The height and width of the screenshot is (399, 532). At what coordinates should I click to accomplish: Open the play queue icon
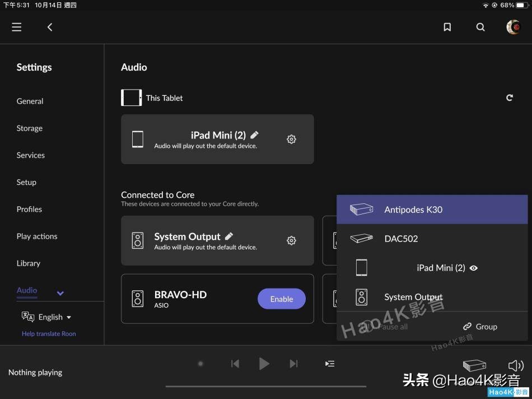329,364
